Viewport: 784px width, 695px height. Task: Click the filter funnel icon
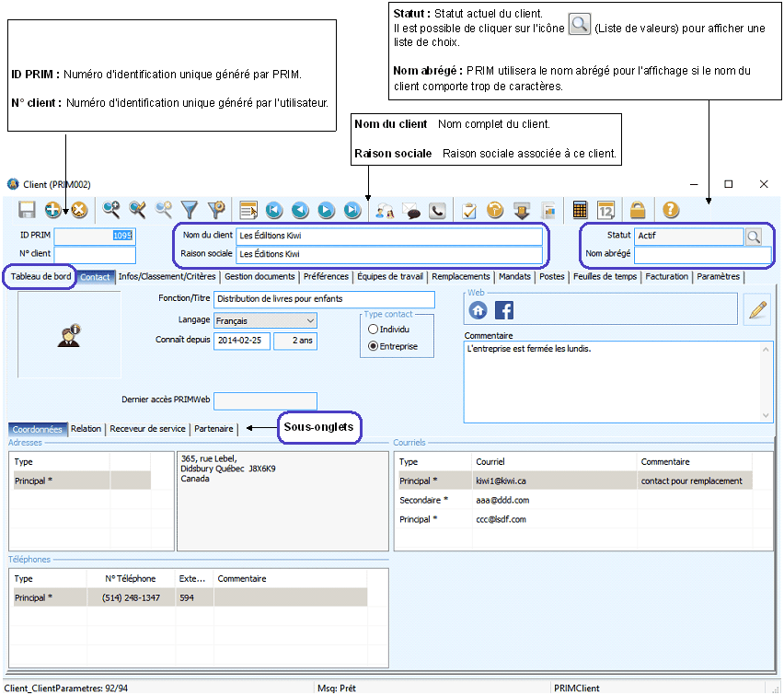point(190,210)
